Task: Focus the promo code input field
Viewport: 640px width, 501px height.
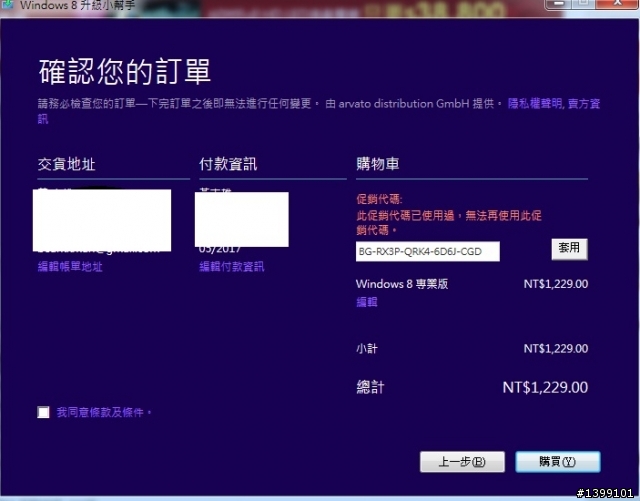Action: [428, 252]
